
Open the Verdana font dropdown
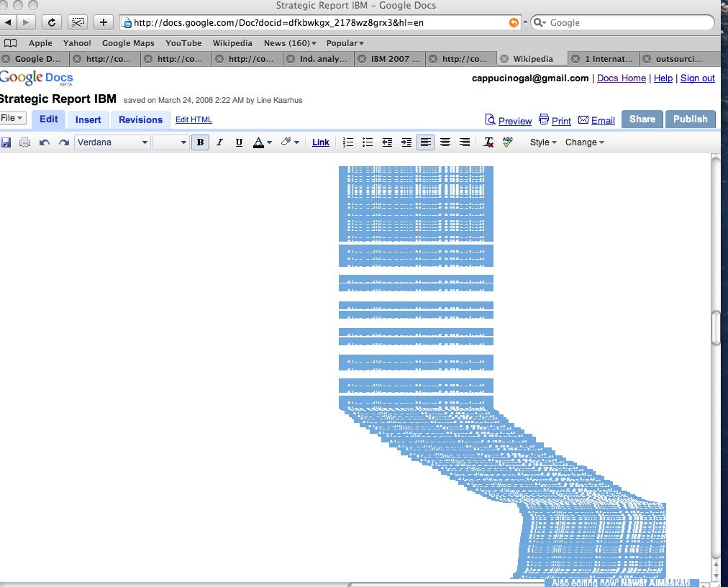pos(112,142)
